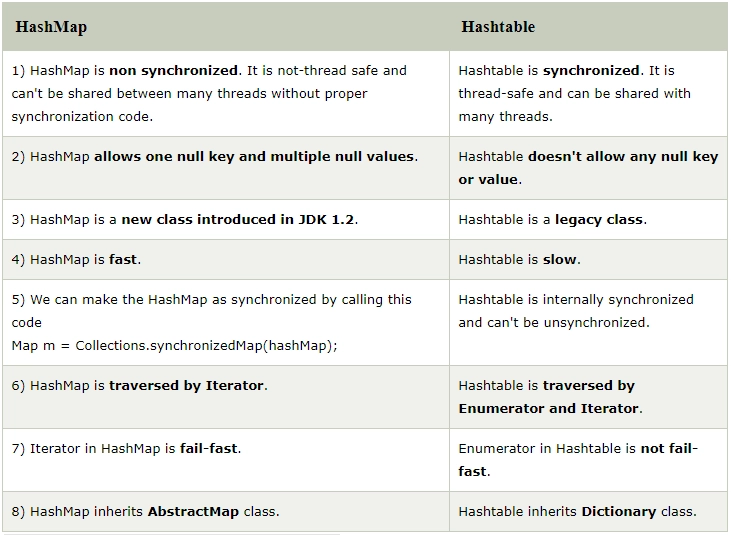Click the bold word "AbstractMap"
The width and height of the screenshot is (731, 535).
[x=195, y=511]
